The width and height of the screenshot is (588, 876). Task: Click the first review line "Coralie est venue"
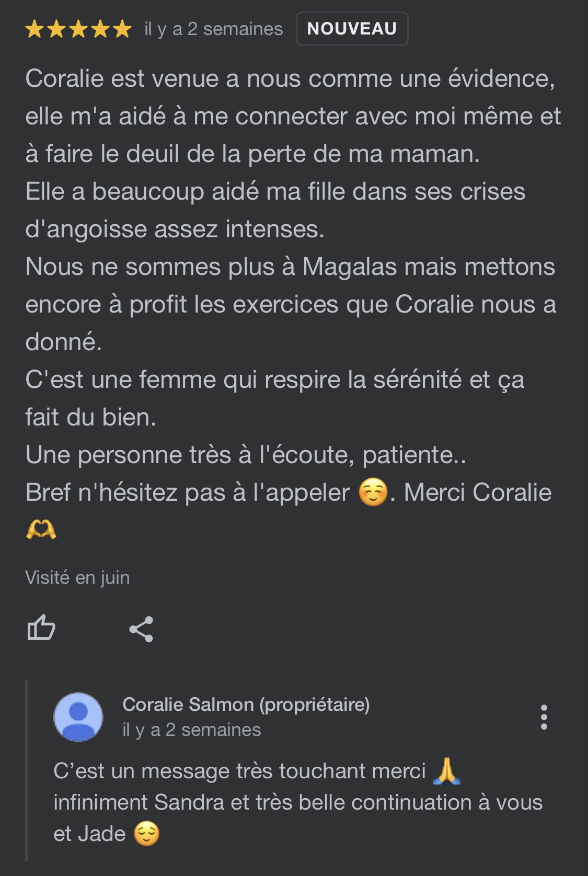[x=290, y=79]
